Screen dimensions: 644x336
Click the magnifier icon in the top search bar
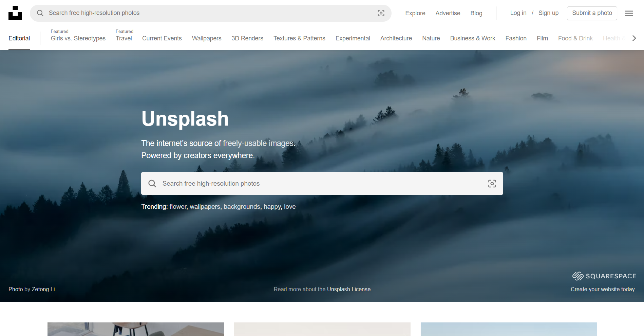(x=40, y=13)
